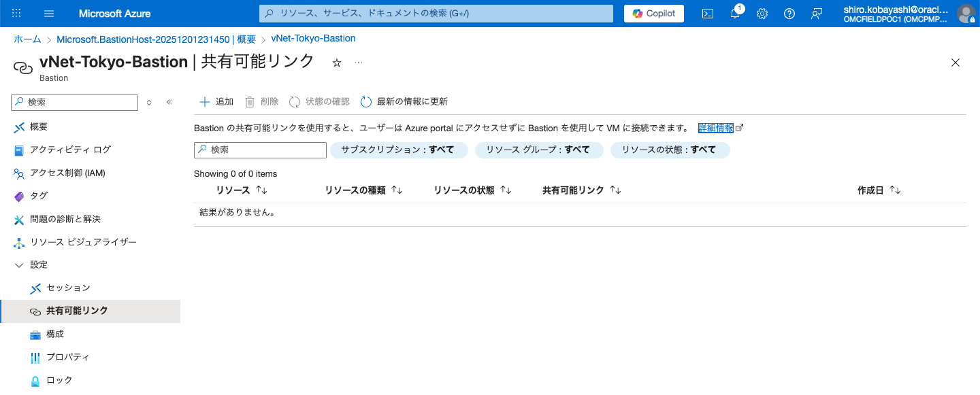Open the サブスクリプション filter dropdown
Image resolution: width=980 pixels, height=395 pixels.
pyautogui.click(x=399, y=150)
